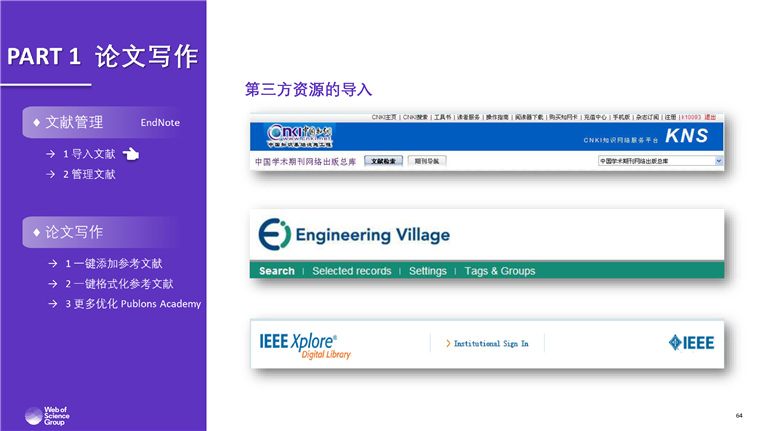Click the 注册 link
Viewport: 768px width, 431px height.
pos(671,117)
